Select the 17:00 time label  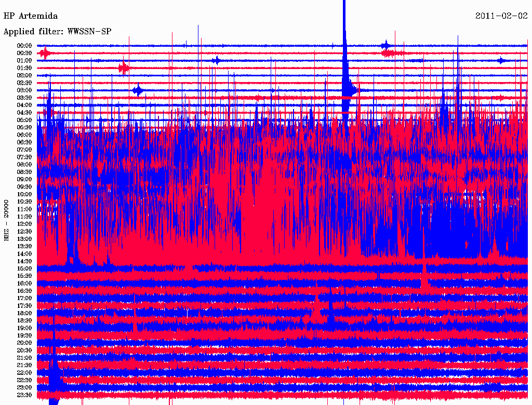tap(24, 299)
